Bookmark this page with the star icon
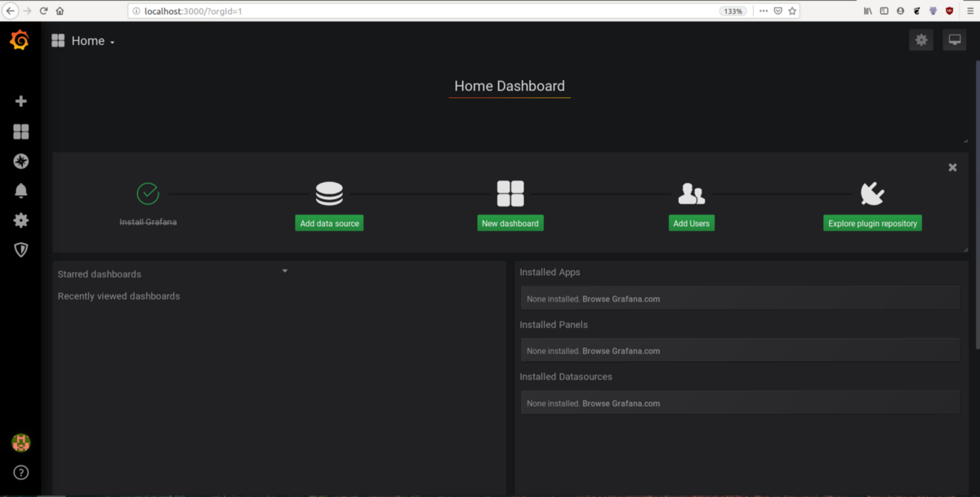The image size is (980, 497). pyautogui.click(x=792, y=11)
